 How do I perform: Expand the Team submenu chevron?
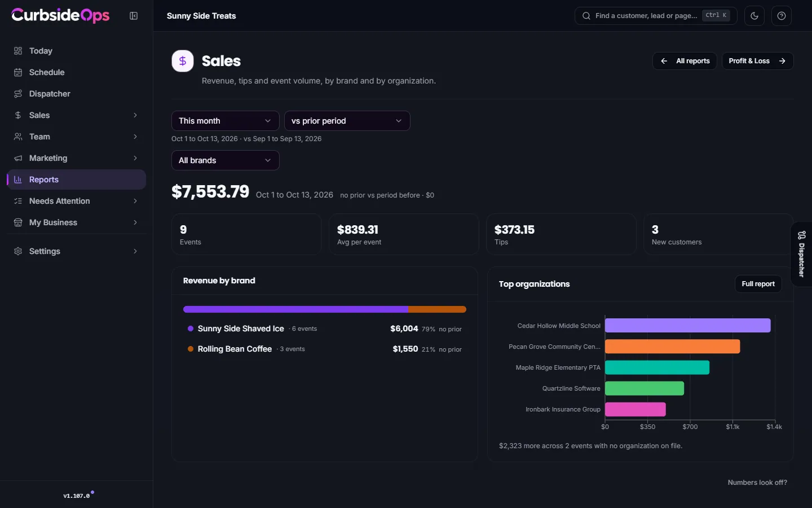[x=135, y=137]
